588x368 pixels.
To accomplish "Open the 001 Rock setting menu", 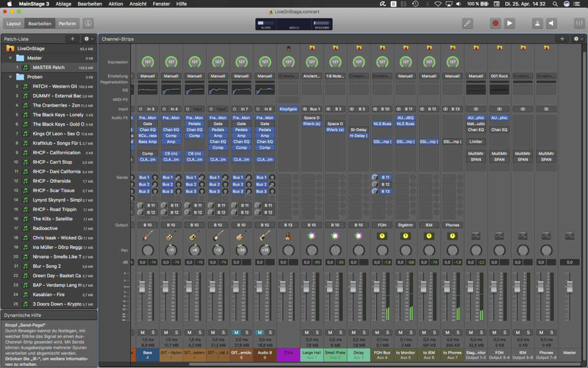I will [499, 76].
